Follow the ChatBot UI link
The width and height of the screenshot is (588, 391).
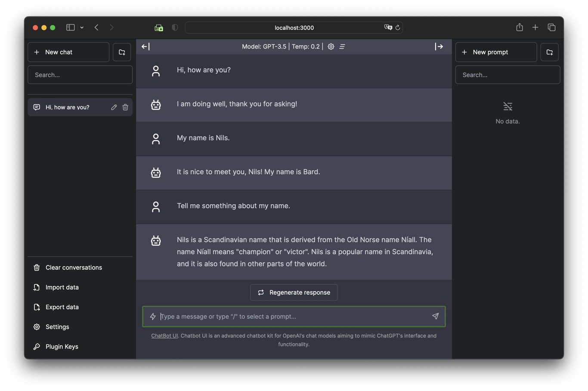(164, 336)
